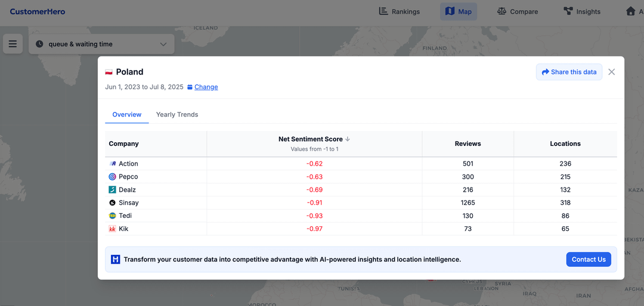The width and height of the screenshot is (644, 306).
Task: Open the hamburger menu button
Action: [x=13, y=44]
